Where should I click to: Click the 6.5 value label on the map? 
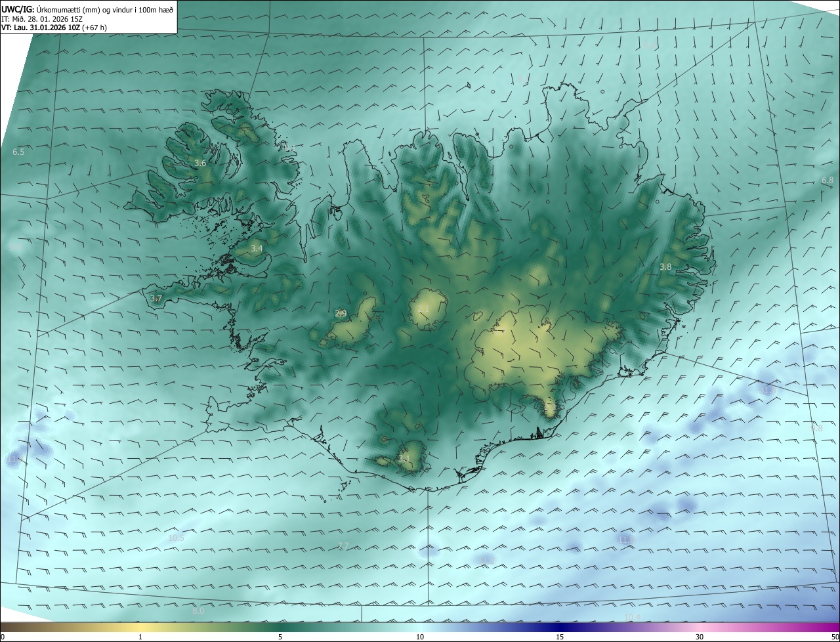coord(18,152)
